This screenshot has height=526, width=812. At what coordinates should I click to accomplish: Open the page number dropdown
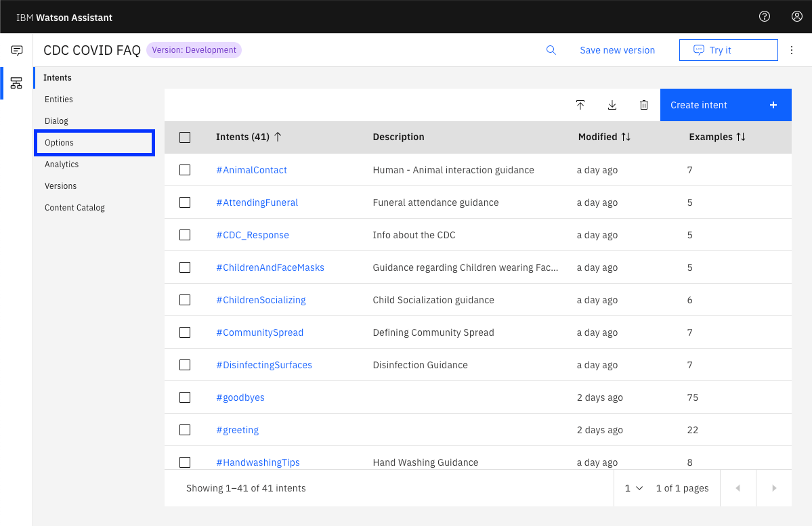634,488
